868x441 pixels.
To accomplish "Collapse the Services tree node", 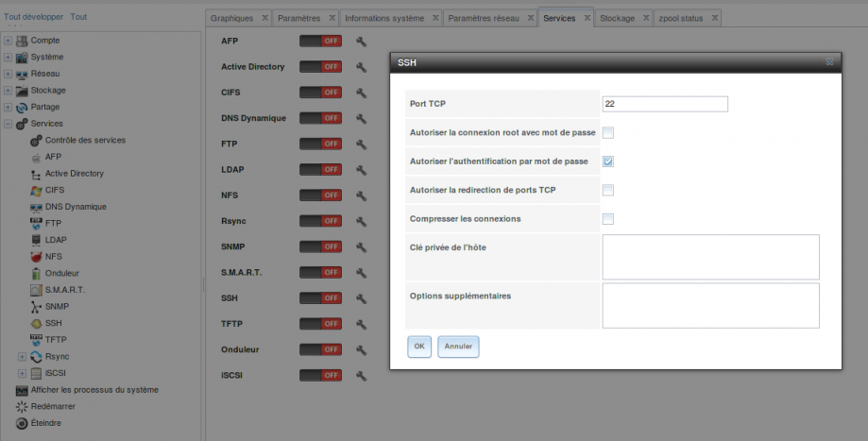I will [x=9, y=124].
